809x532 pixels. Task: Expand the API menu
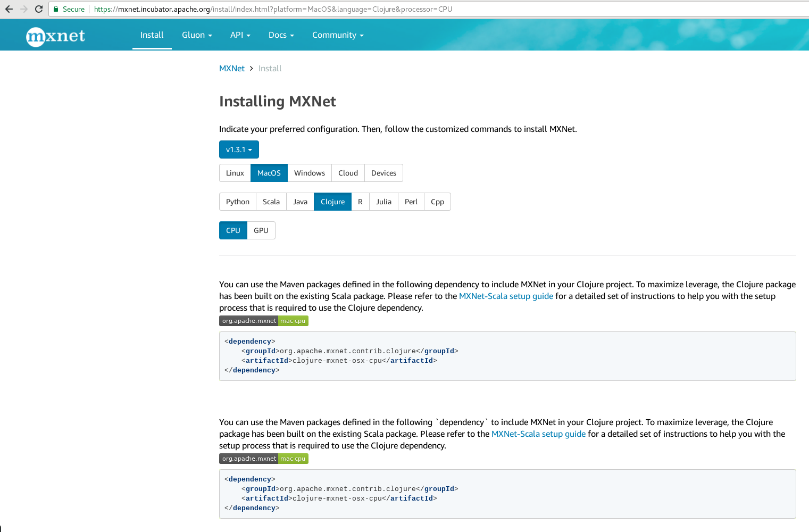coord(240,35)
